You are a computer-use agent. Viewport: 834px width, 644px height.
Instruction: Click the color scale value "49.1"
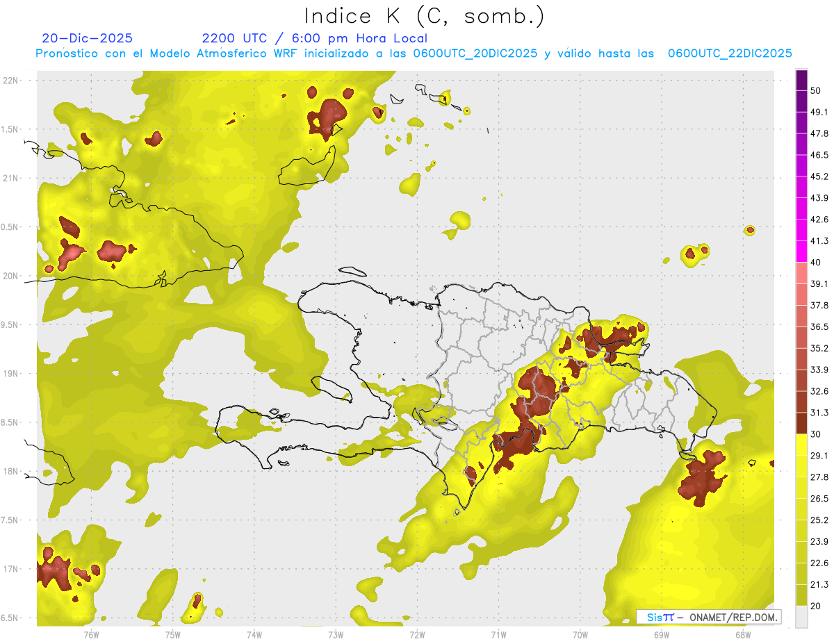[819, 112]
